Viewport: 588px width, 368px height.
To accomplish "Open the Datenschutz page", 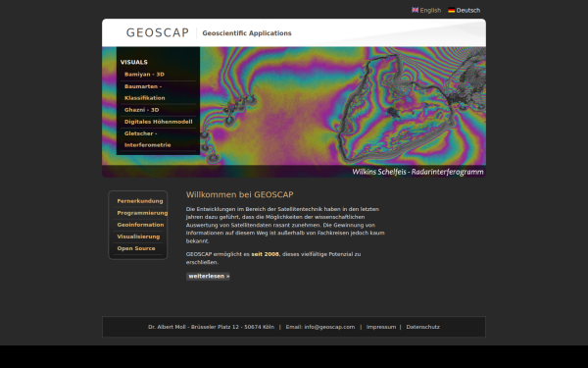I will pyautogui.click(x=422, y=327).
